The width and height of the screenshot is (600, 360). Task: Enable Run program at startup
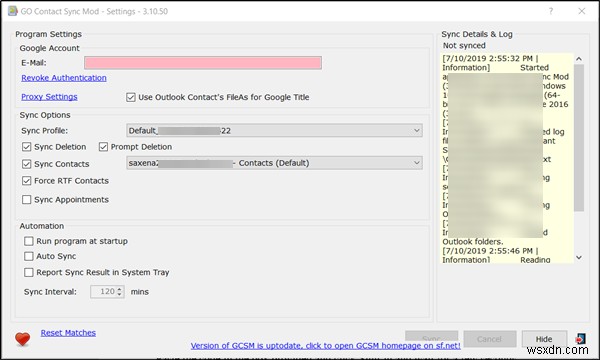point(29,241)
